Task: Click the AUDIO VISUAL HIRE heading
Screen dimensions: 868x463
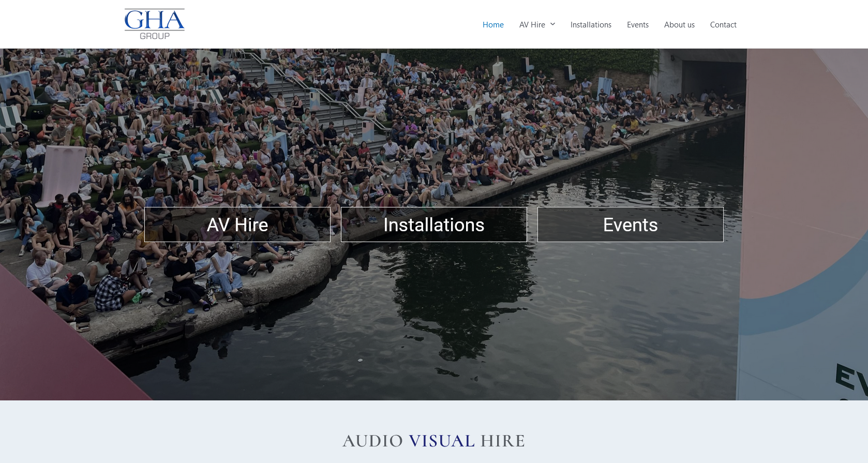Action: [433, 441]
